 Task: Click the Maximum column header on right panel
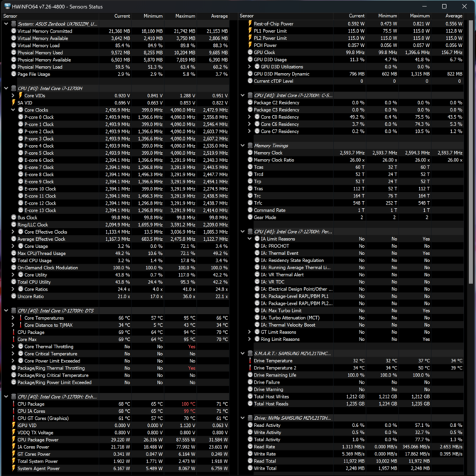pos(419,16)
